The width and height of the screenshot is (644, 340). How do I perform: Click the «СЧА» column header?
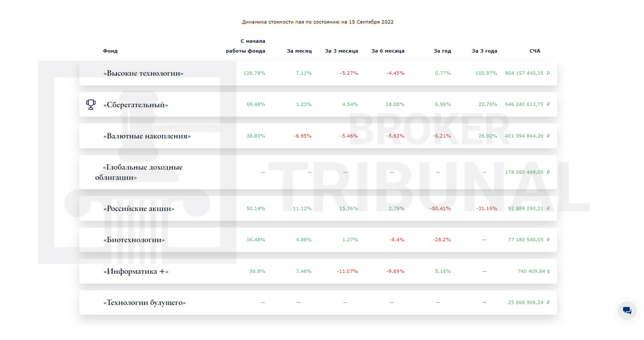[535, 51]
